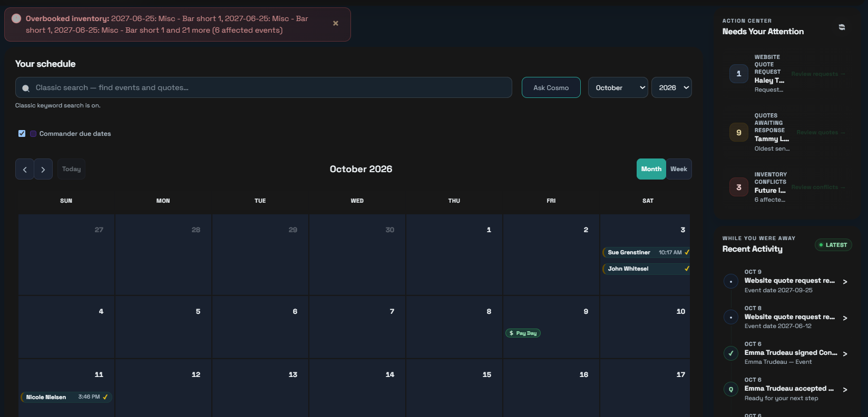Expand Emma Trudeau accepted activity

point(845,390)
